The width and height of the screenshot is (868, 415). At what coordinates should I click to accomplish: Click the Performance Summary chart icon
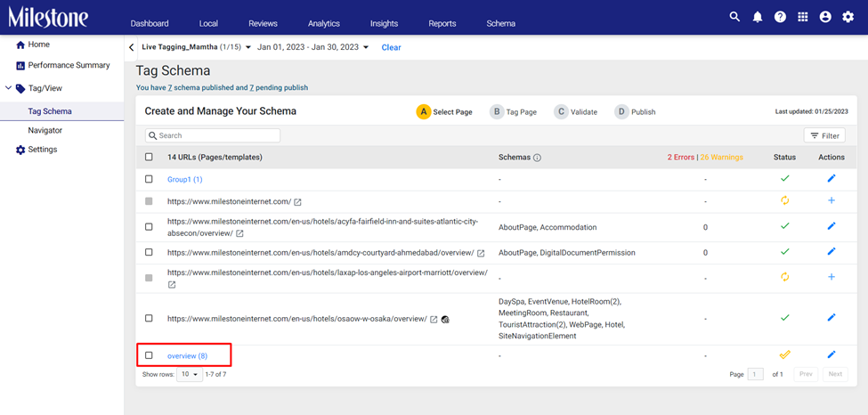tap(20, 66)
